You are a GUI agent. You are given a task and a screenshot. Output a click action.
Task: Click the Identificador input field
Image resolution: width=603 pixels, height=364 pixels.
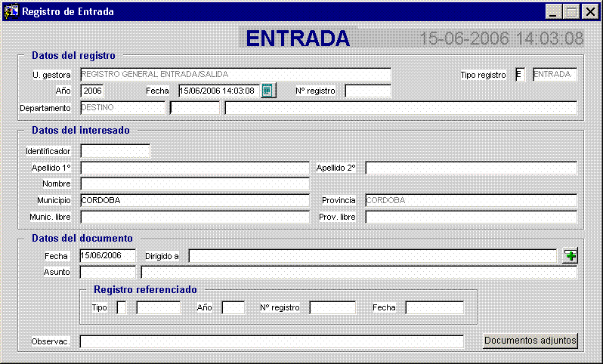[115, 151]
